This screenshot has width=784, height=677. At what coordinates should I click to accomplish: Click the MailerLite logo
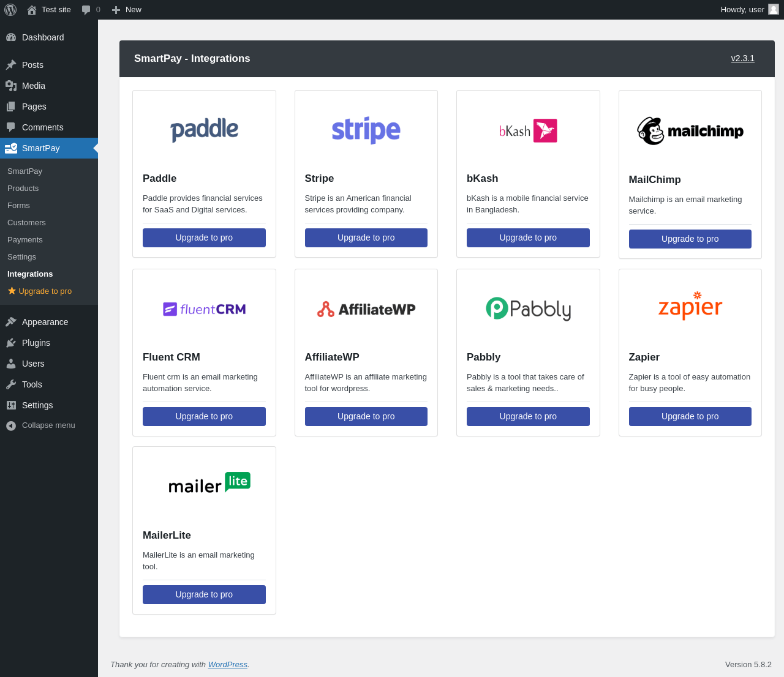click(209, 483)
